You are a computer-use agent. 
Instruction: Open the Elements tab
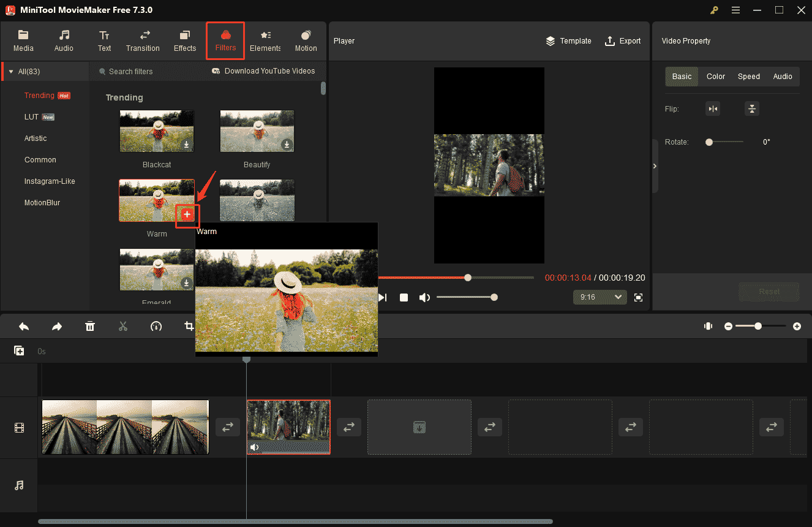(265, 41)
